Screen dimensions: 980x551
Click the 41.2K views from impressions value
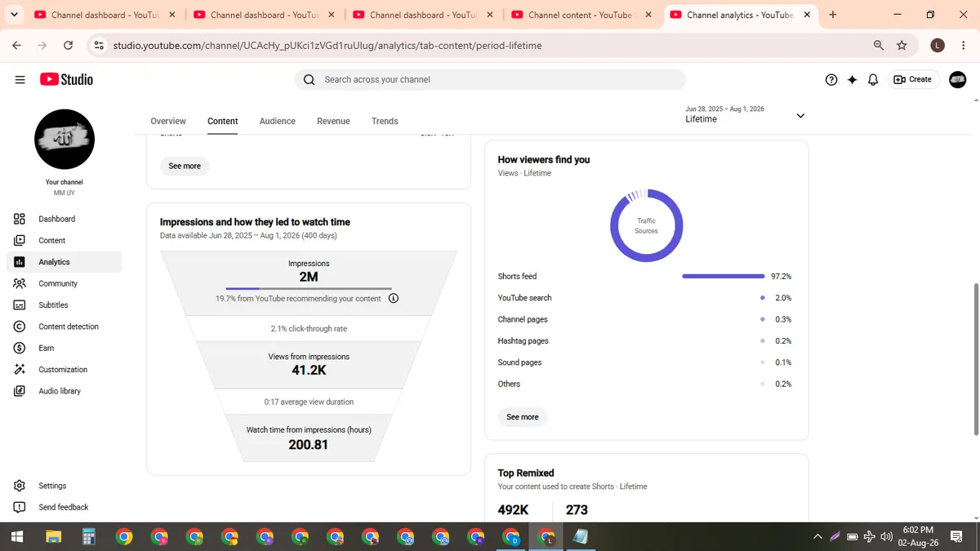click(309, 371)
